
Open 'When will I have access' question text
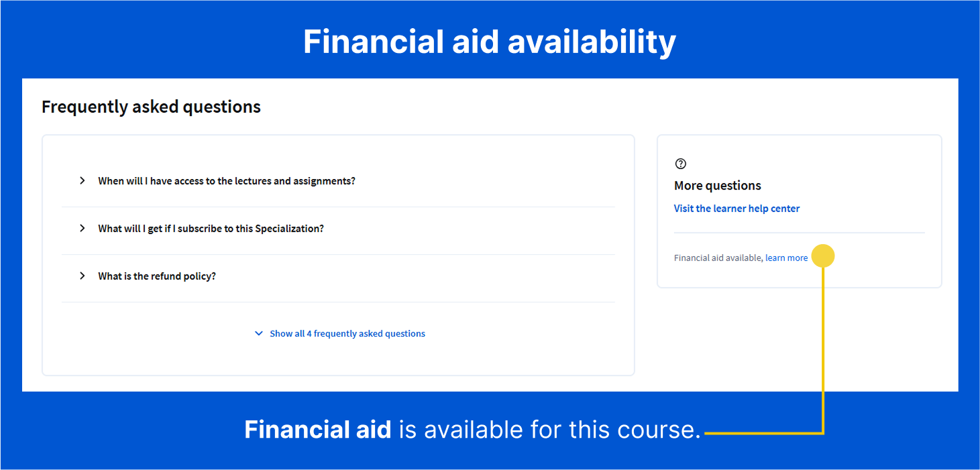(x=227, y=181)
